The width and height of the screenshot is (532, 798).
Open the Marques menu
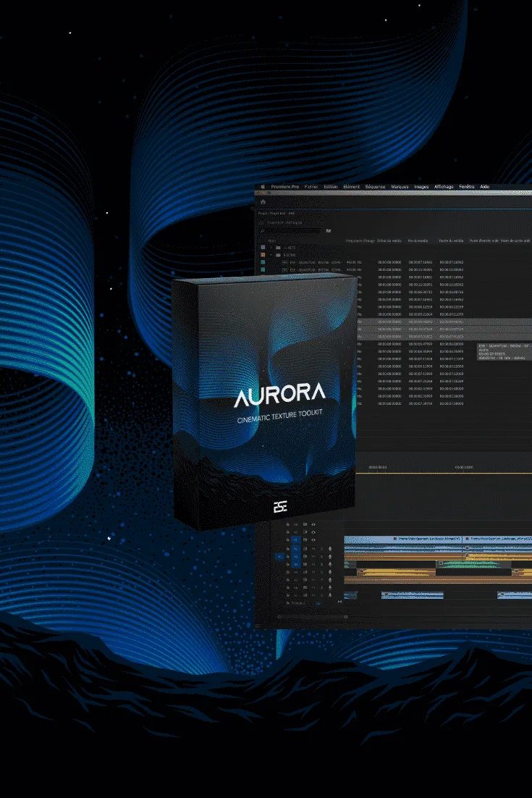(400, 187)
